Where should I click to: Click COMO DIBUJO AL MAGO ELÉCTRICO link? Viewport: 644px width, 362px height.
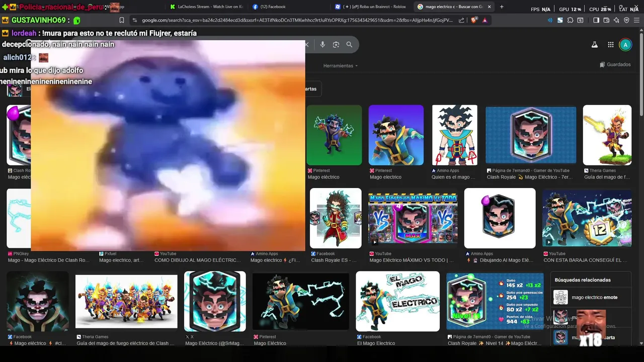pos(197,260)
